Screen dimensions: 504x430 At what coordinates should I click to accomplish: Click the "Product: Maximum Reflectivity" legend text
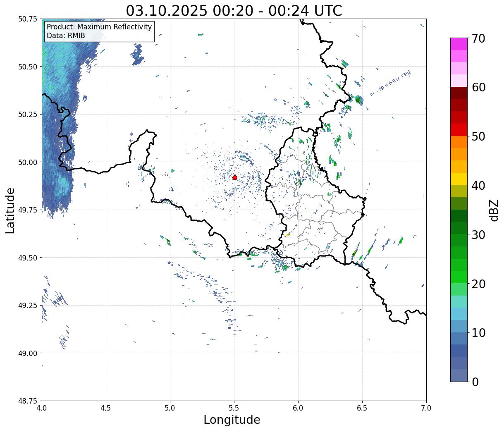tap(99, 27)
